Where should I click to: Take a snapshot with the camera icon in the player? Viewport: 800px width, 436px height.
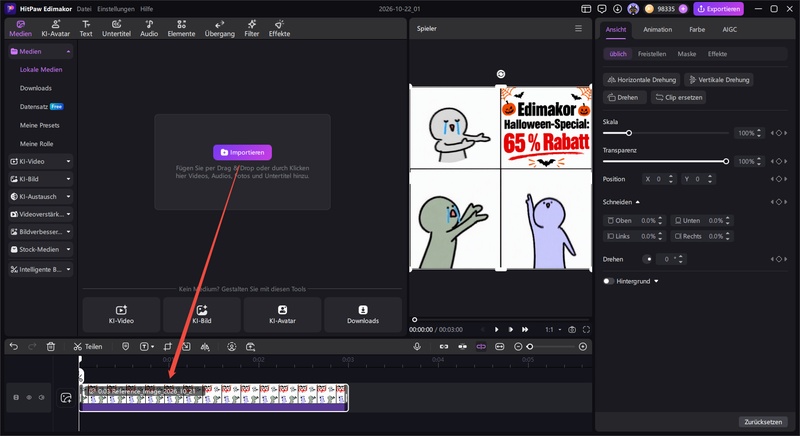(572, 329)
